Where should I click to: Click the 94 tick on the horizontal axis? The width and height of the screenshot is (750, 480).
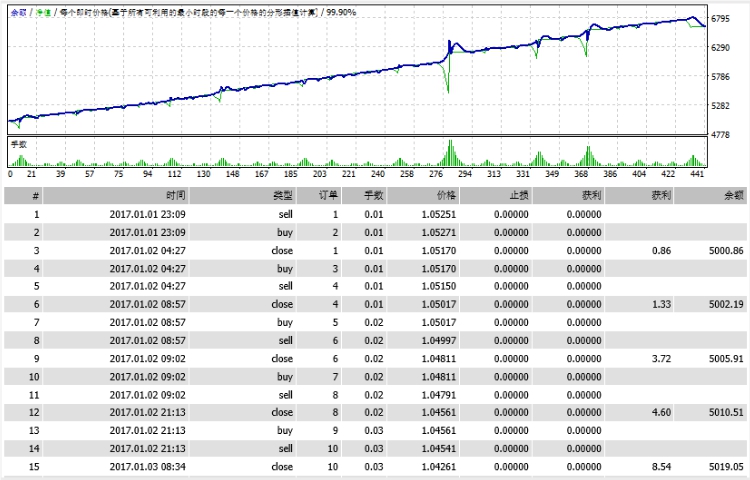(147, 174)
